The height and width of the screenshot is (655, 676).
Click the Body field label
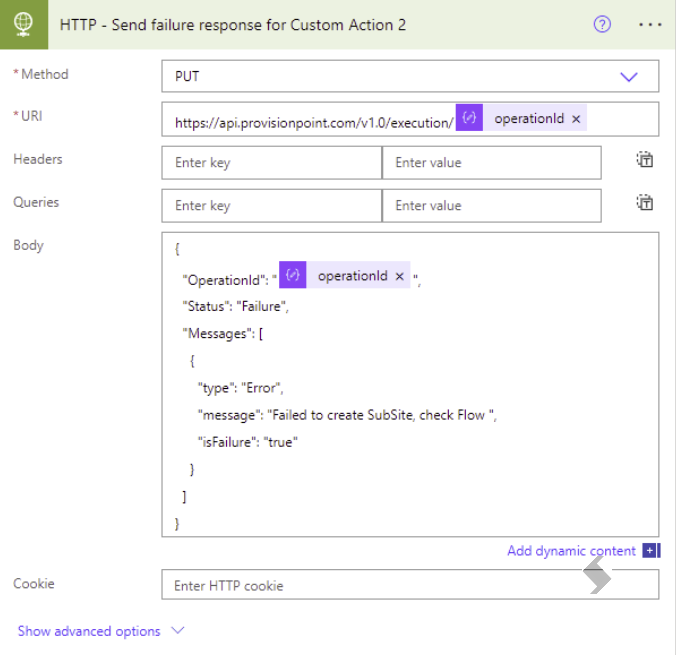28,245
